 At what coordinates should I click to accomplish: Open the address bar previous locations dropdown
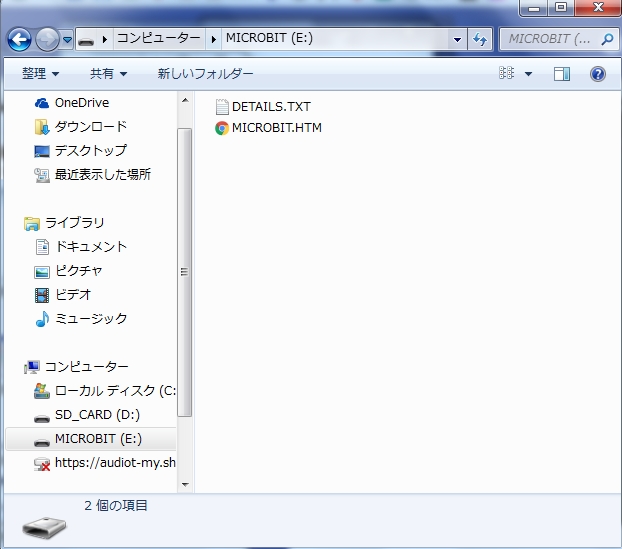[x=457, y=40]
